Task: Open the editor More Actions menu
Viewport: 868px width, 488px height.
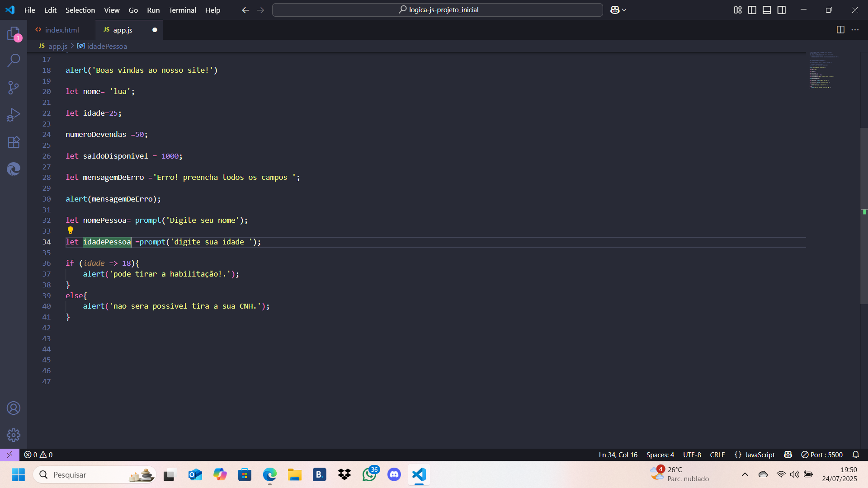Action: coord(855,30)
